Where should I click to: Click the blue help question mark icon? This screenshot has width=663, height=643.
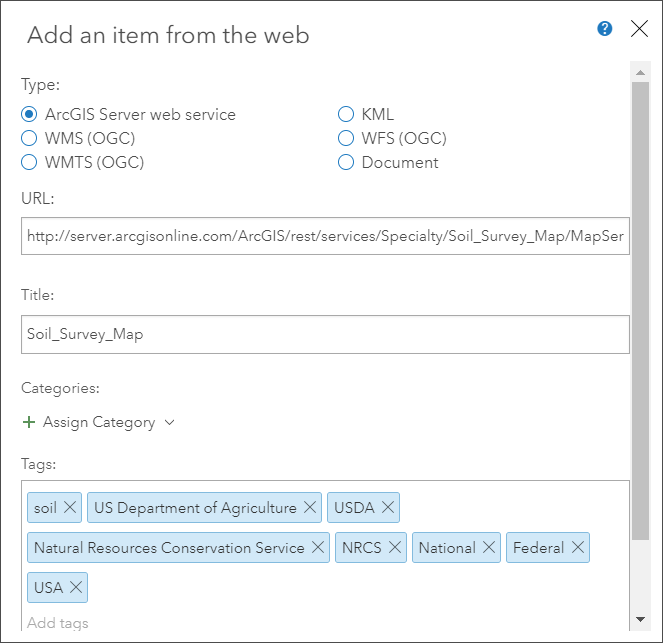coord(605,29)
